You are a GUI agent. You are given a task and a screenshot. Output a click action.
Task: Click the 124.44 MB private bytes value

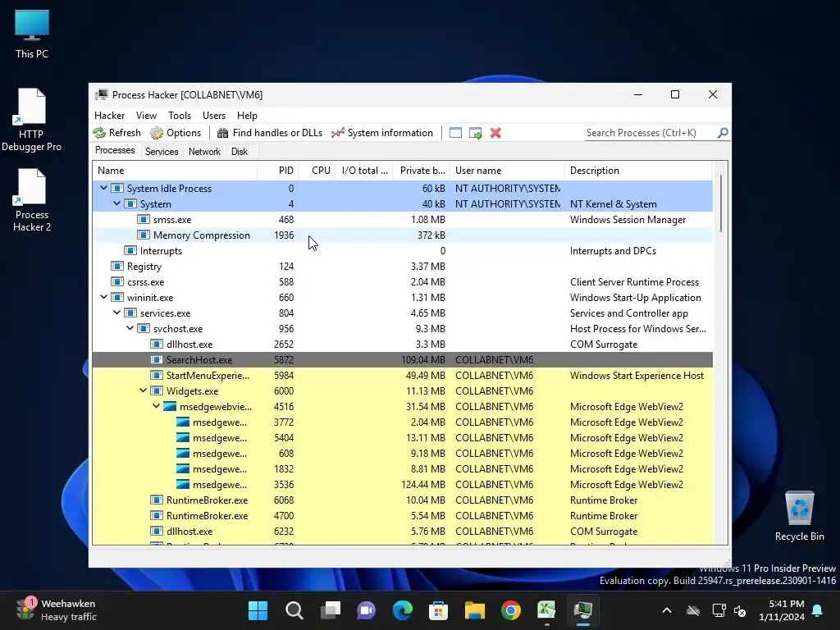click(x=422, y=484)
